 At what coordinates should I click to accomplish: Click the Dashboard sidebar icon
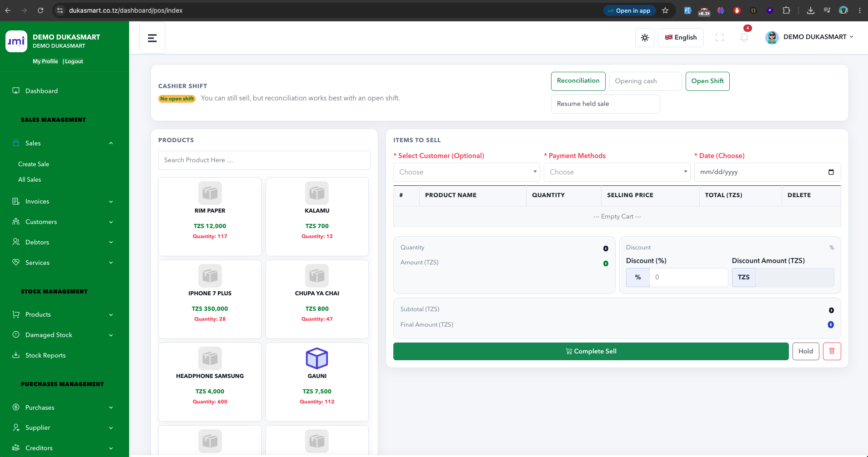(16, 91)
